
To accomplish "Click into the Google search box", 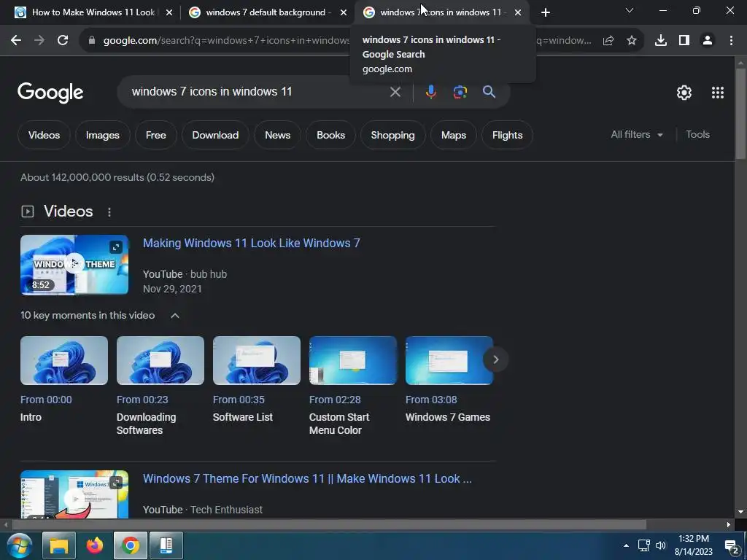I will click(258, 92).
